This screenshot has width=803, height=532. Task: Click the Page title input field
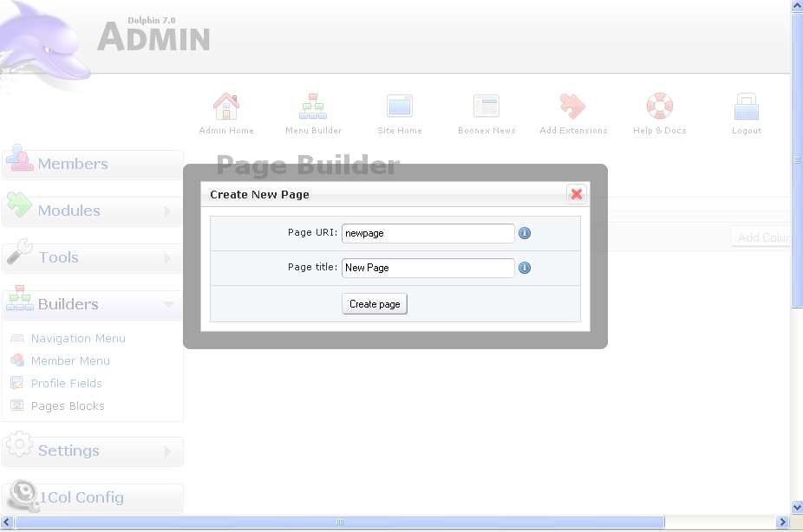pyautogui.click(x=428, y=268)
